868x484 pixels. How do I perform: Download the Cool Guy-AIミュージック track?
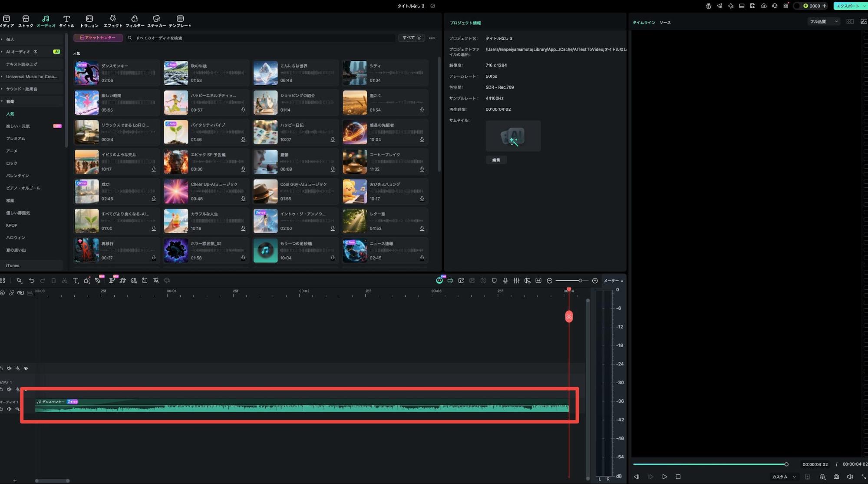(x=332, y=199)
